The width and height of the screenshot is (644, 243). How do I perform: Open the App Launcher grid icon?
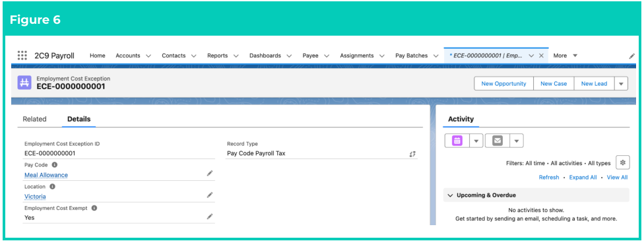pos(22,55)
